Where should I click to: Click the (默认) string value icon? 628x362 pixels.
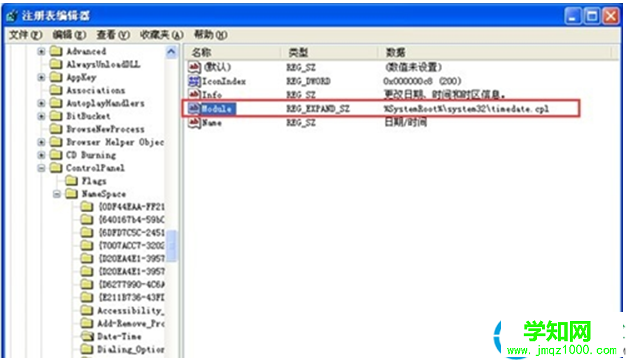[x=194, y=67]
